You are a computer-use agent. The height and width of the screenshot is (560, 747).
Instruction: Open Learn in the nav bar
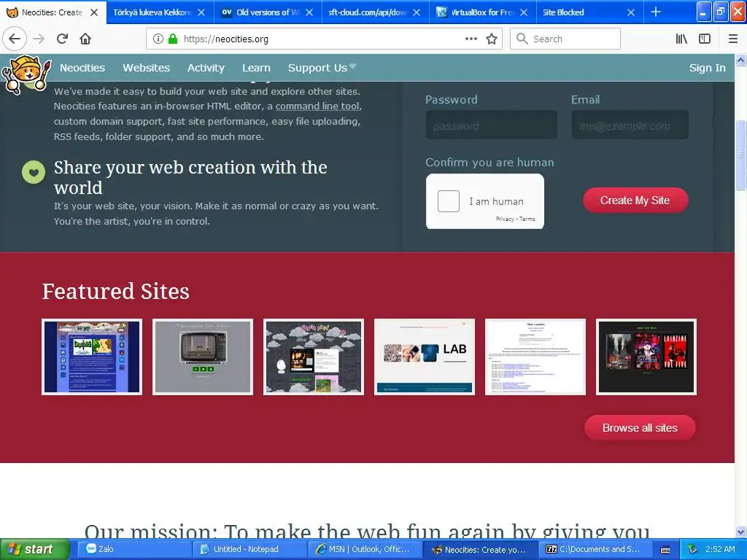(x=256, y=68)
